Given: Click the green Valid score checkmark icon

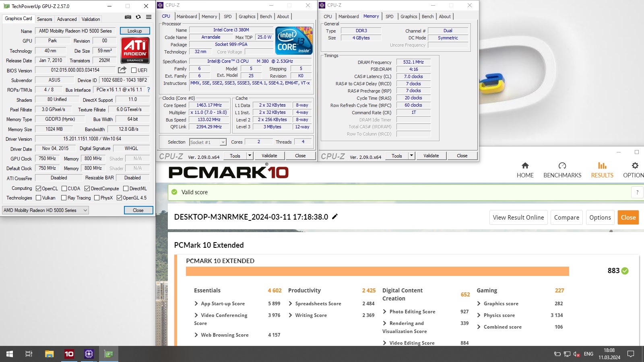Looking at the screenshot, I should [174, 192].
